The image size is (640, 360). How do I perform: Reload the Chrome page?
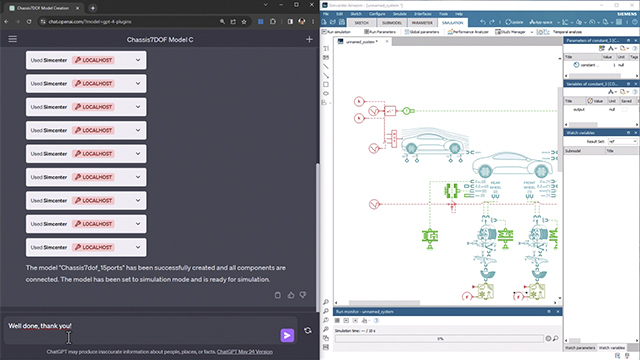point(29,22)
